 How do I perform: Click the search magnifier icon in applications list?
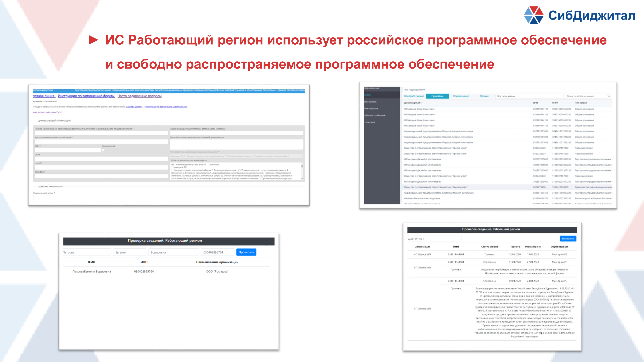[x=609, y=96]
